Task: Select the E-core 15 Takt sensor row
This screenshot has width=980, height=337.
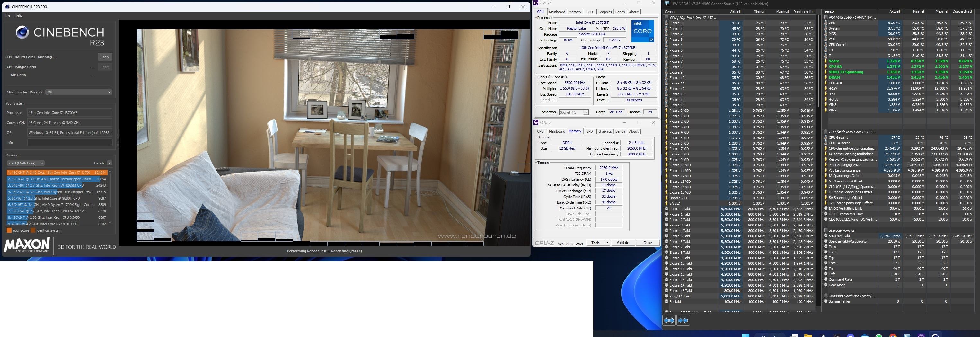Action: 739,291
